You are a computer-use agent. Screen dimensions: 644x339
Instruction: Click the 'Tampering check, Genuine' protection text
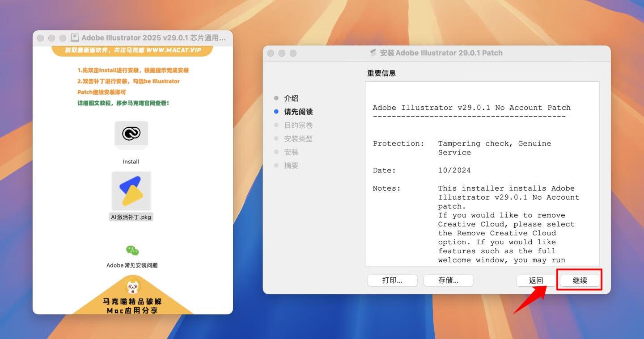tap(495, 143)
